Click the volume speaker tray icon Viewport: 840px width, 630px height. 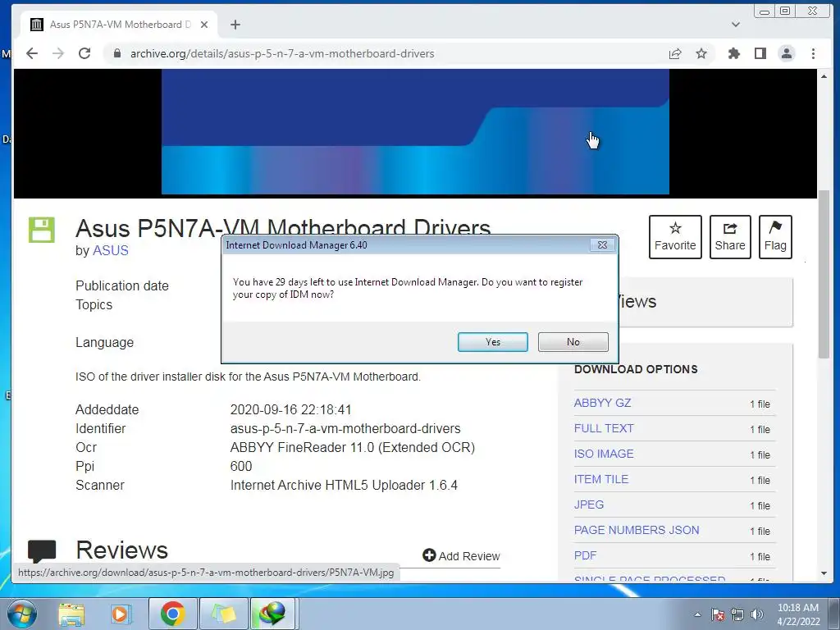pos(757,614)
